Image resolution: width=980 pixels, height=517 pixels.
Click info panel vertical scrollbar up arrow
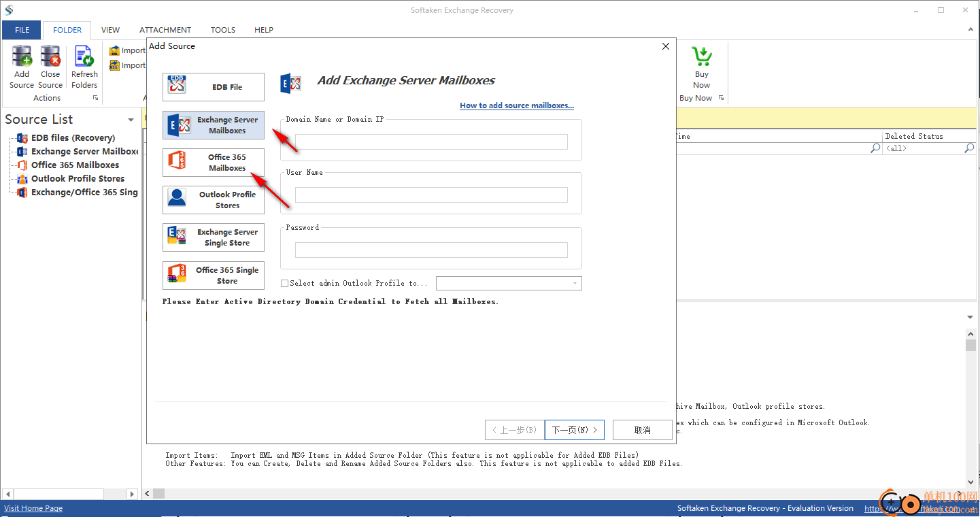970,333
